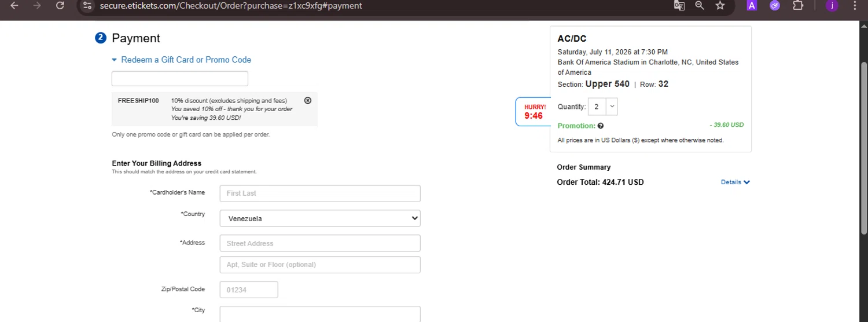
Task: Remove the FREESHIP100 promo code
Action: pyautogui.click(x=308, y=100)
